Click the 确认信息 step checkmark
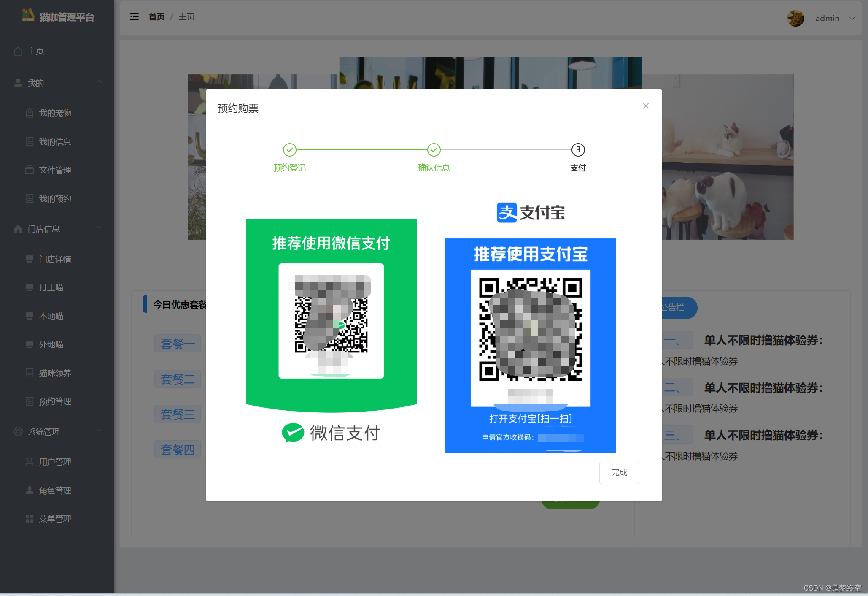 click(434, 149)
